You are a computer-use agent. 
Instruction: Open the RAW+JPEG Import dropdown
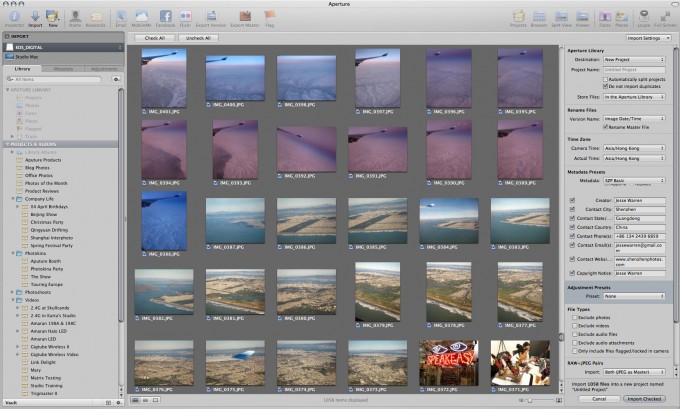click(634, 372)
